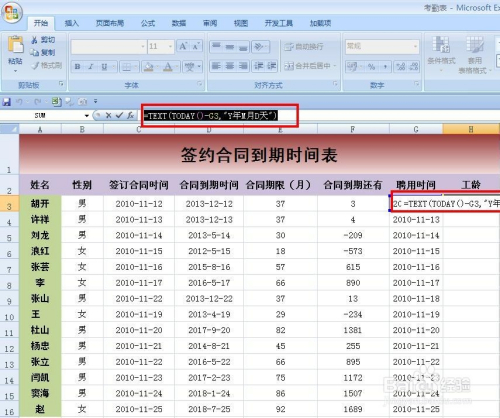The width and height of the screenshot is (500, 418).
Task: Enable 自动换行 wrap text
Action: pyautogui.click(x=304, y=47)
